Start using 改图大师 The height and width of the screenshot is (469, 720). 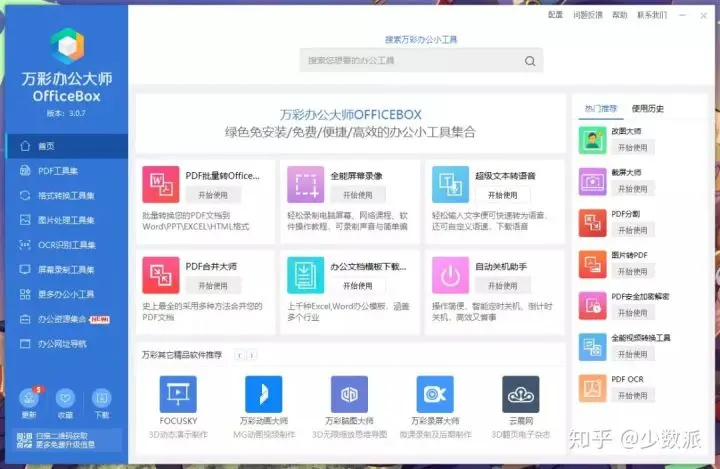(x=633, y=147)
